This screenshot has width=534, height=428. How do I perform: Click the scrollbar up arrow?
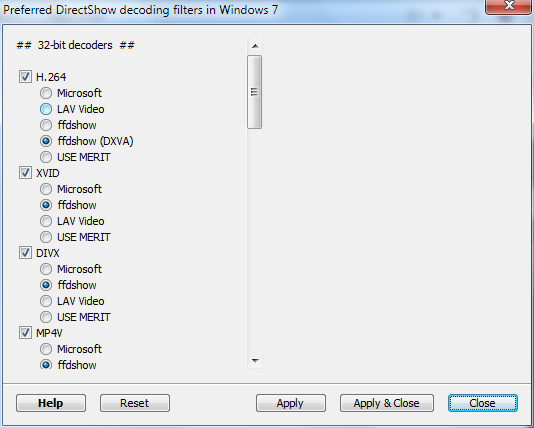coord(255,46)
